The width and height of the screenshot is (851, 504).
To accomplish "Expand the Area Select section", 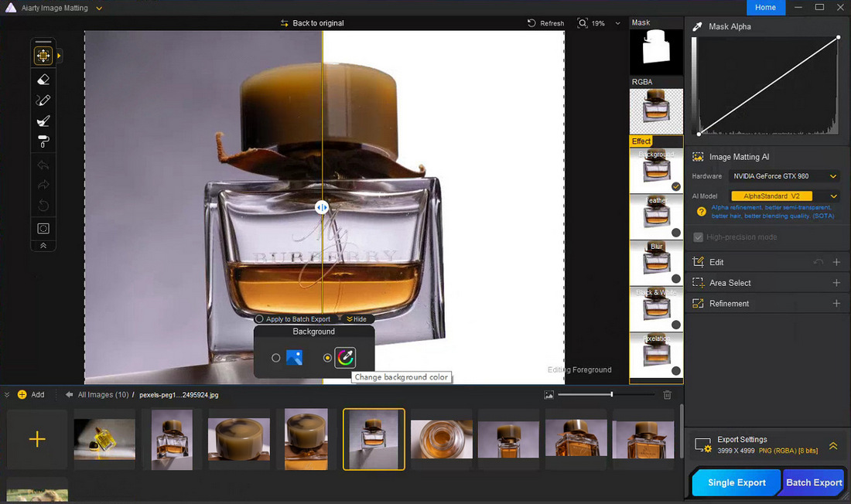I will point(836,283).
